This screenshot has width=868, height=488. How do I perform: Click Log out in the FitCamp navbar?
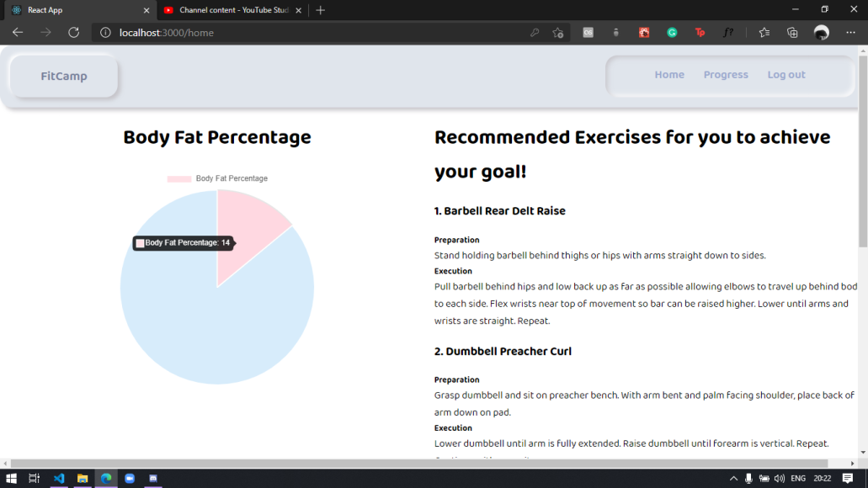coord(785,74)
